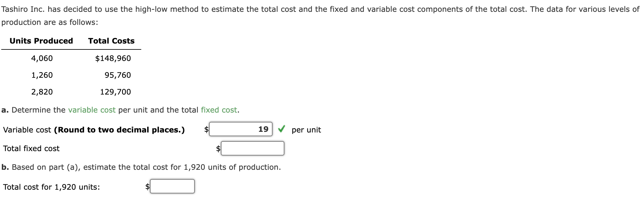Click the Total fixed cost answer box
Image resolution: width=644 pixels, height=199 pixels.
(253, 148)
